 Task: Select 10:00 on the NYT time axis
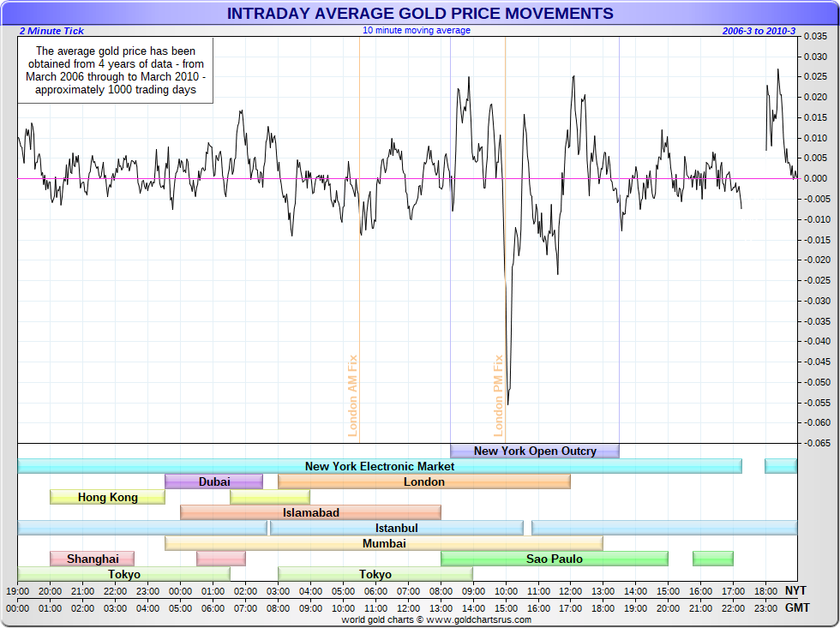(x=506, y=592)
